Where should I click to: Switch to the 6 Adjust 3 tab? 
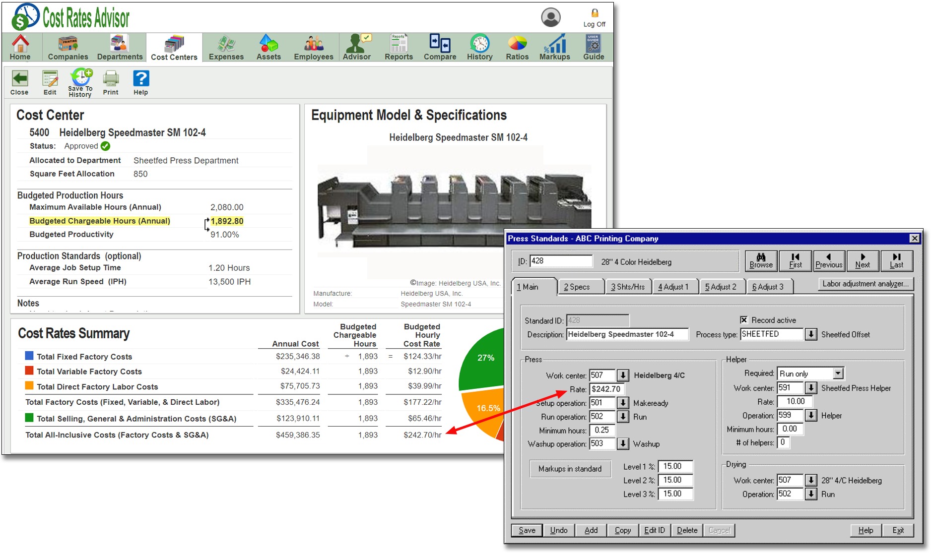[x=769, y=287]
